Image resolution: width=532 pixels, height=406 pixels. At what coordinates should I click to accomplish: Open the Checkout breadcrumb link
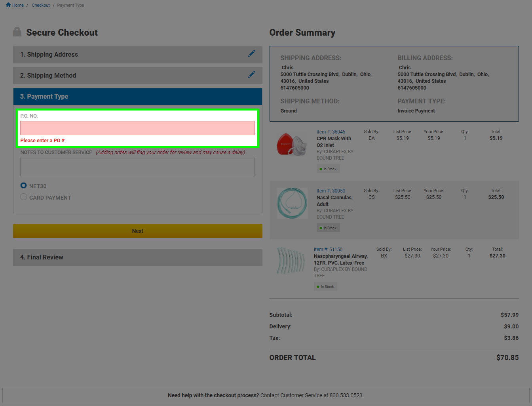(x=41, y=5)
